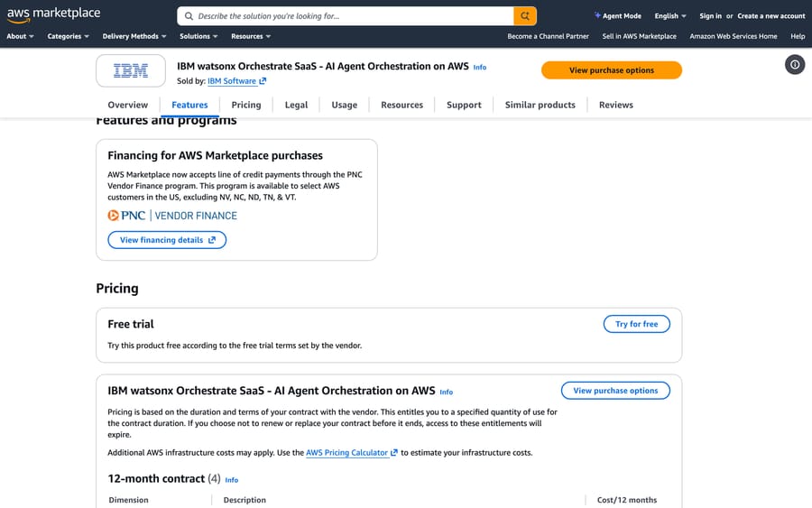Click the Sign in link
The width and height of the screenshot is (812, 508).
[710, 16]
